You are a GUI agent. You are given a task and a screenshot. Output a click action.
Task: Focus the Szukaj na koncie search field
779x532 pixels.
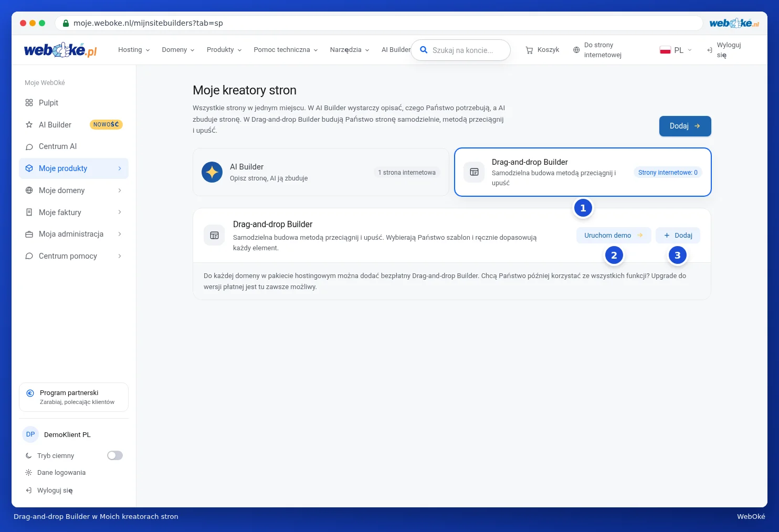(461, 50)
